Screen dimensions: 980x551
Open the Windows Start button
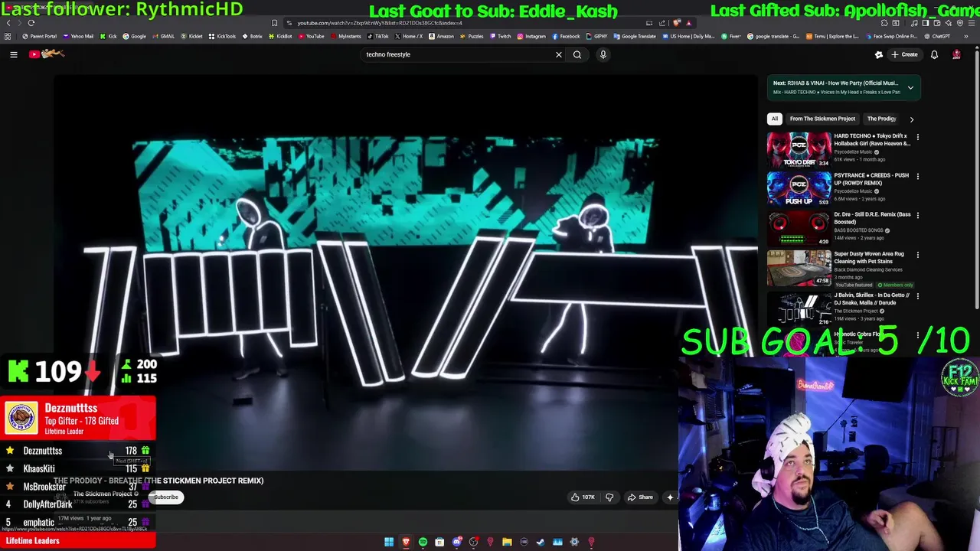pyautogui.click(x=389, y=542)
